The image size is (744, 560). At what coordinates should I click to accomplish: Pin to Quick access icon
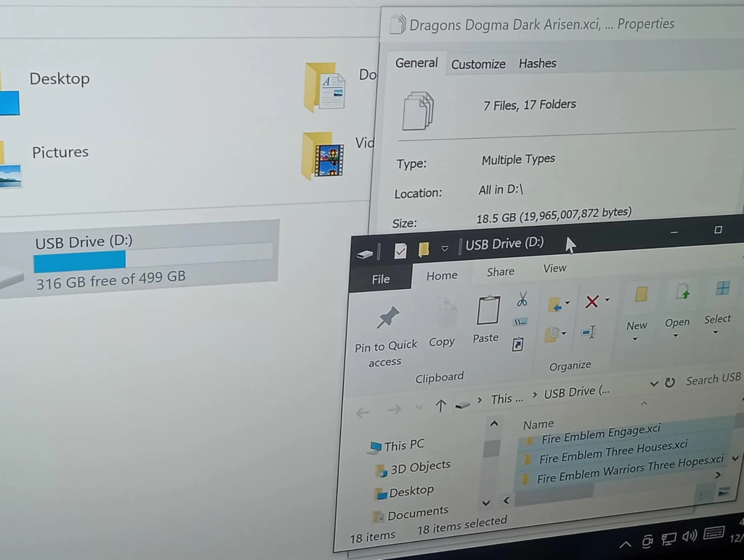(387, 318)
